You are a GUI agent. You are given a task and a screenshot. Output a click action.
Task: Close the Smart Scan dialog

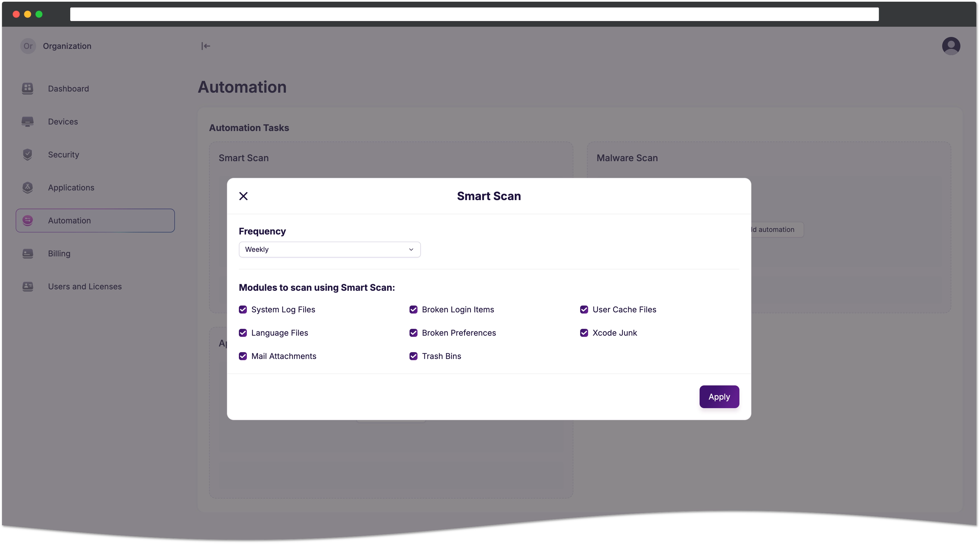(243, 196)
